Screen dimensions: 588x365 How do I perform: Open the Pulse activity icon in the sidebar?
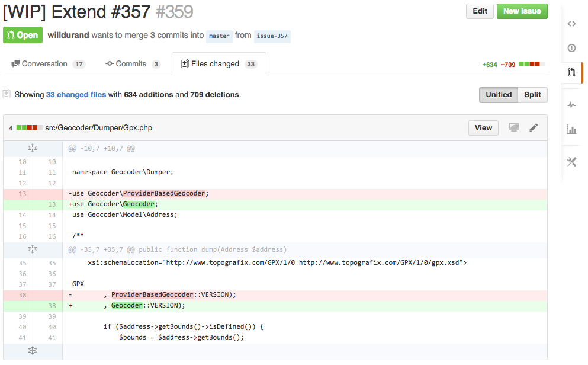tap(570, 105)
